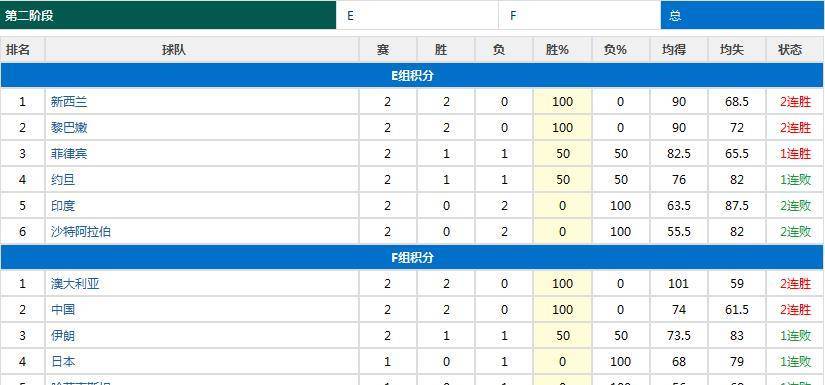
Task: Click the 均失 column header
Action: [x=737, y=50]
